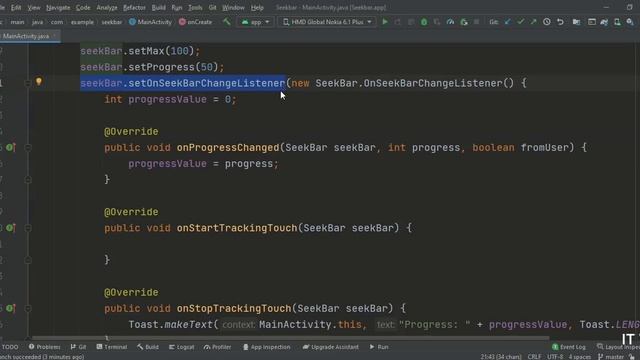
Task: Collapse the setOnSeekBarChangeListener code block
Action: click(x=28, y=83)
